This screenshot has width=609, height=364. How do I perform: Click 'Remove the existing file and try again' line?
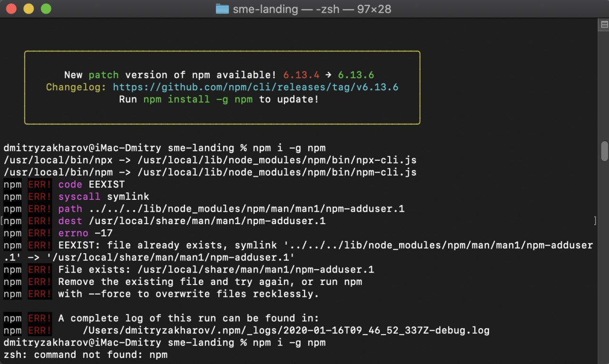pos(183,282)
